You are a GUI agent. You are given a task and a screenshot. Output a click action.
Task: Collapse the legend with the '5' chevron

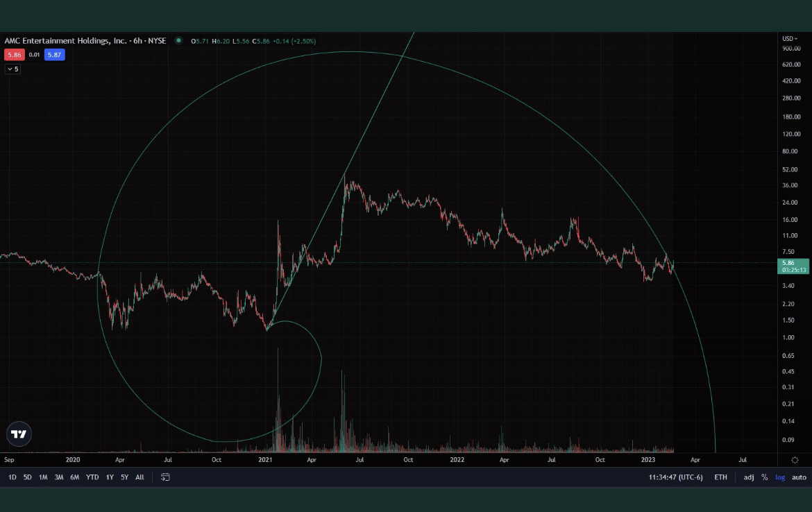[x=12, y=69]
